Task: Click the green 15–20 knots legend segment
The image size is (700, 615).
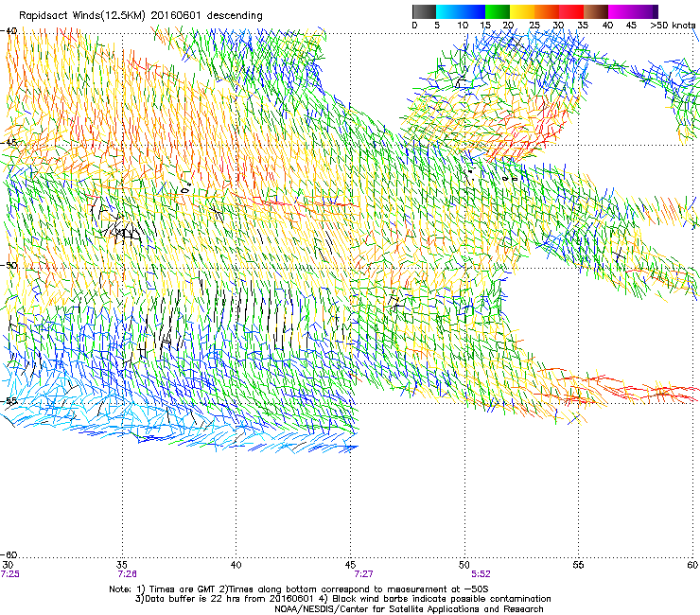Action: pyautogui.click(x=498, y=11)
